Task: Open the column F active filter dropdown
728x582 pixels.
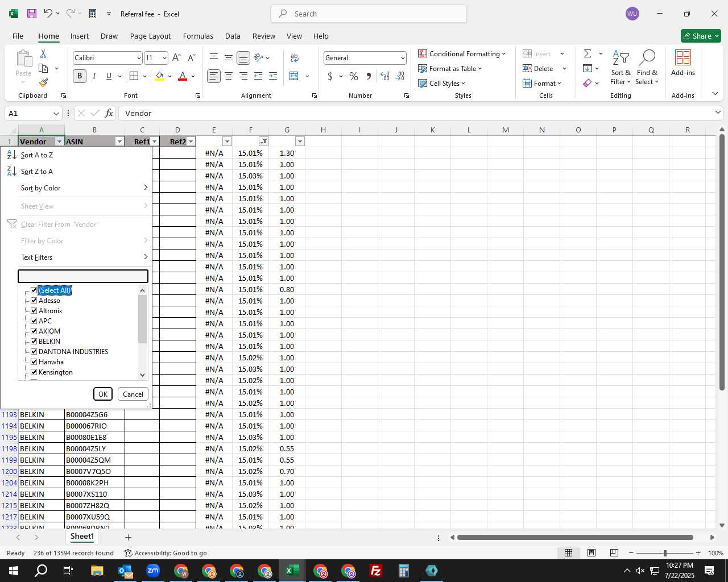Action: coord(264,142)
